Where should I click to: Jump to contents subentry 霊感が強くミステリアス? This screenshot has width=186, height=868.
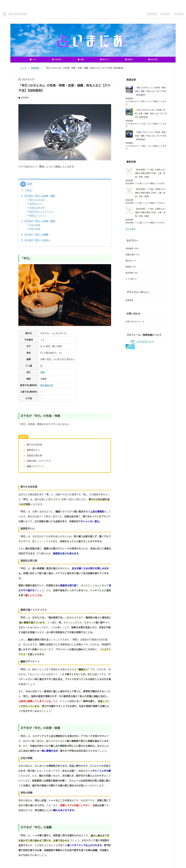41,212
